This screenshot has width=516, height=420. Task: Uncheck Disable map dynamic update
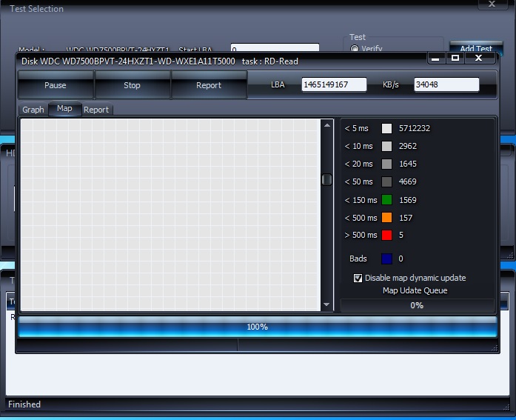pos(358,278)
